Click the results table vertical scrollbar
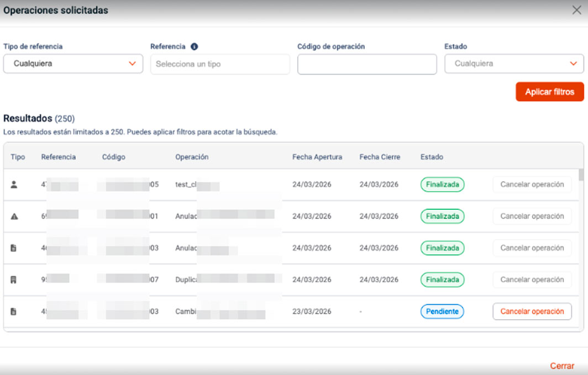This screenshot has width=588, height=375. point(580,175)
